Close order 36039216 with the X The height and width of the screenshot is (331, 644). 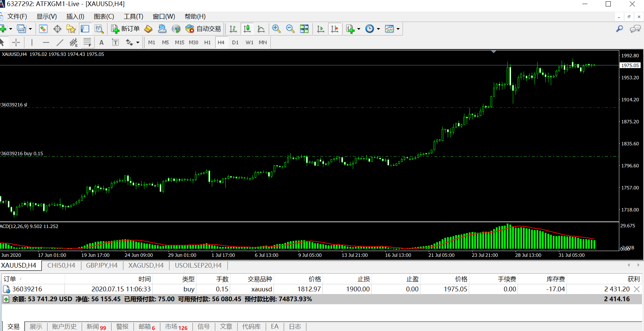coord(637,289)
